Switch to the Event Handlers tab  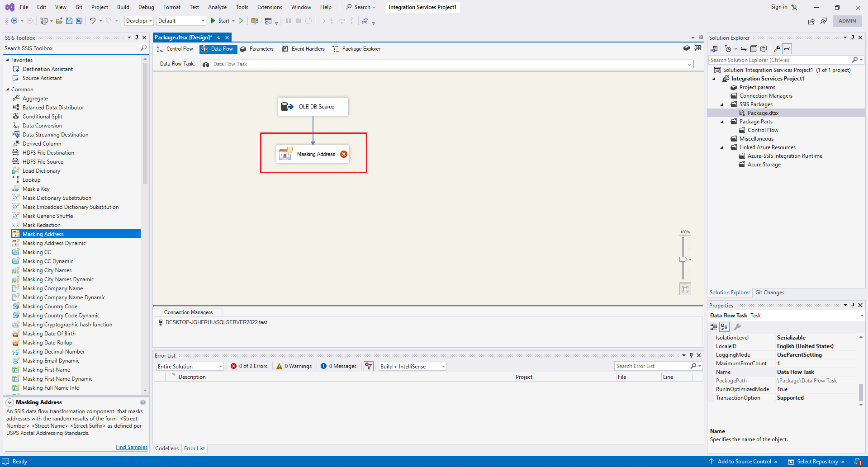pos(303,49)
